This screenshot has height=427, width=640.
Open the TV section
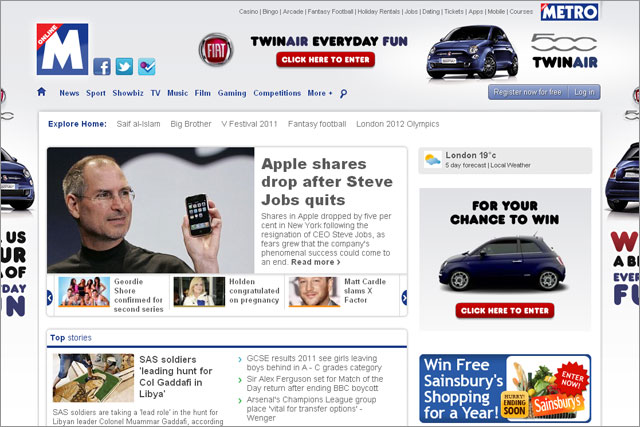click(x=156, y=93)
